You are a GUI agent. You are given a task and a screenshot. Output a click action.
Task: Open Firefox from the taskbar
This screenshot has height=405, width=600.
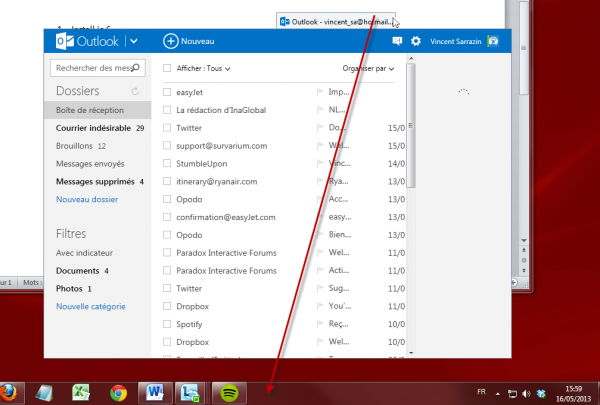pos(8,393)
